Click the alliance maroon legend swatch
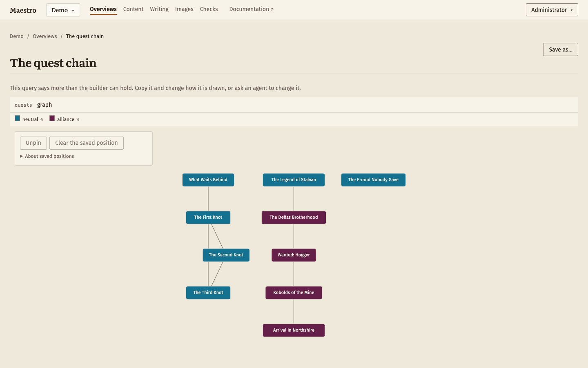588x368 pixels. coord(52,118)
